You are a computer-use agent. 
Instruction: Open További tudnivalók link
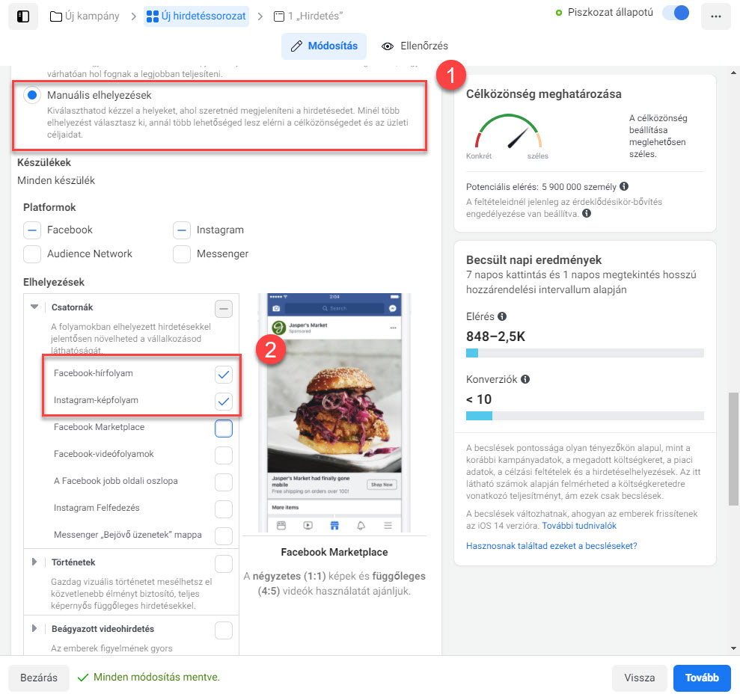click(x=579, y=526)
